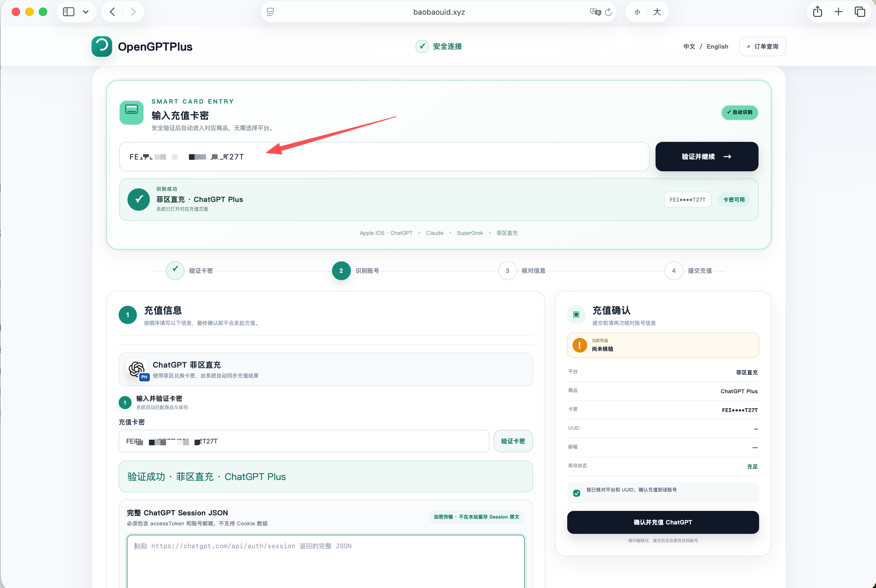Click the 充值信息 step 1 circle
This screenshot has width=876, height=588.
(127, 315)
